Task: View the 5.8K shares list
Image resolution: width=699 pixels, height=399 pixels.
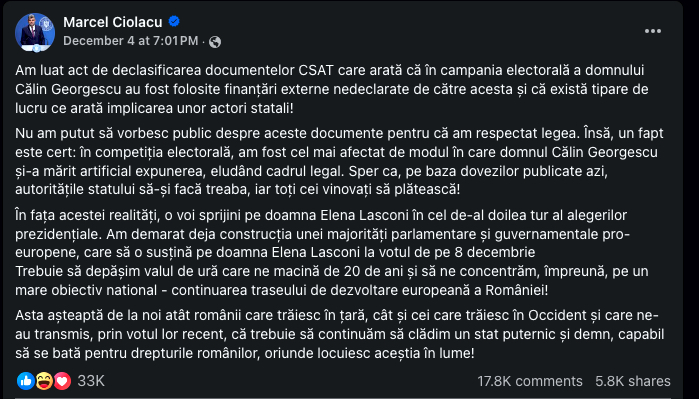Action: coord(633,381)
